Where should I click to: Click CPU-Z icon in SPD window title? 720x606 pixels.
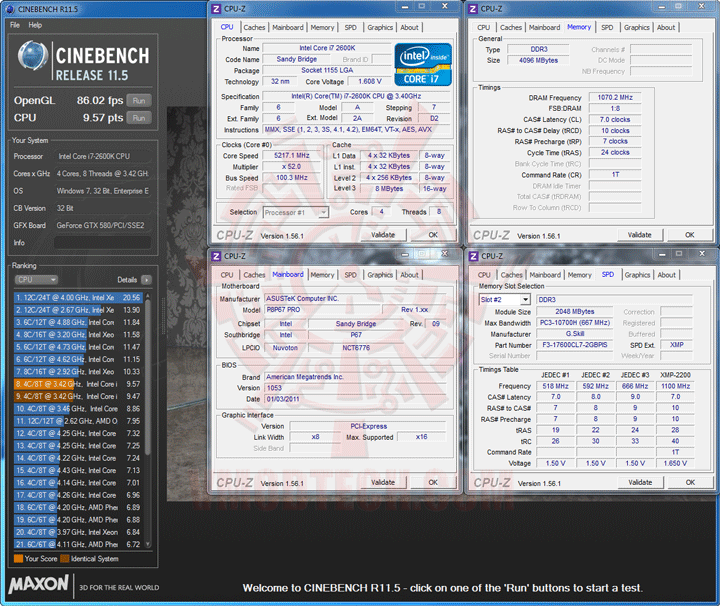coord(473,256)
